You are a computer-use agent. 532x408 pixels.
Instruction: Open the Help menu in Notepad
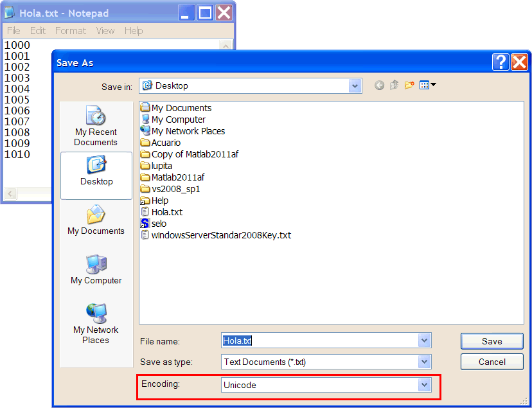(134, 31)
